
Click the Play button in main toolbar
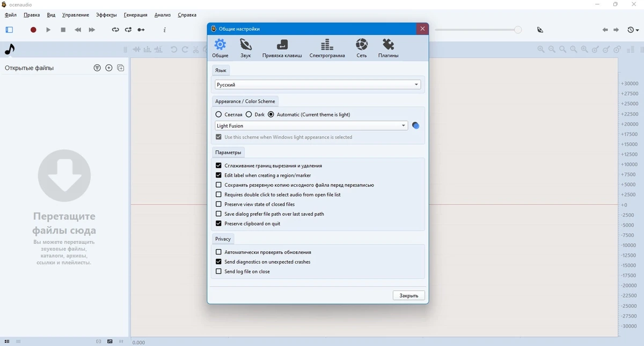(48, 30)
